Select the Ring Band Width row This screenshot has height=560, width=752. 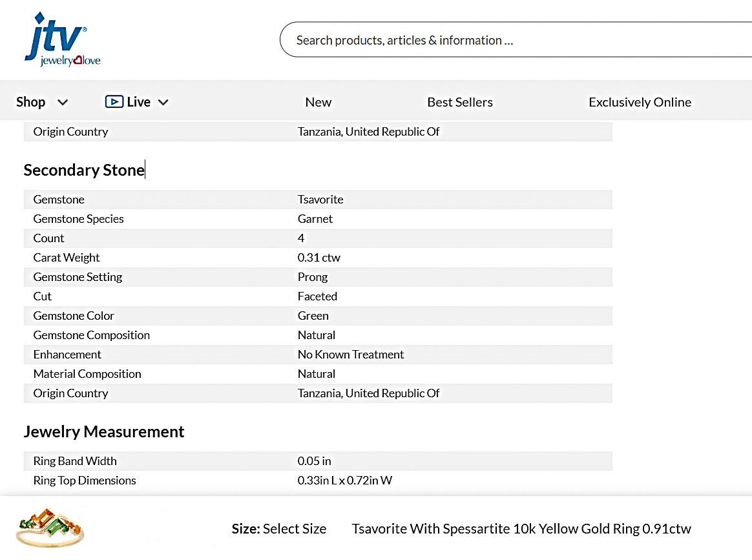click(x=318, y=461)
